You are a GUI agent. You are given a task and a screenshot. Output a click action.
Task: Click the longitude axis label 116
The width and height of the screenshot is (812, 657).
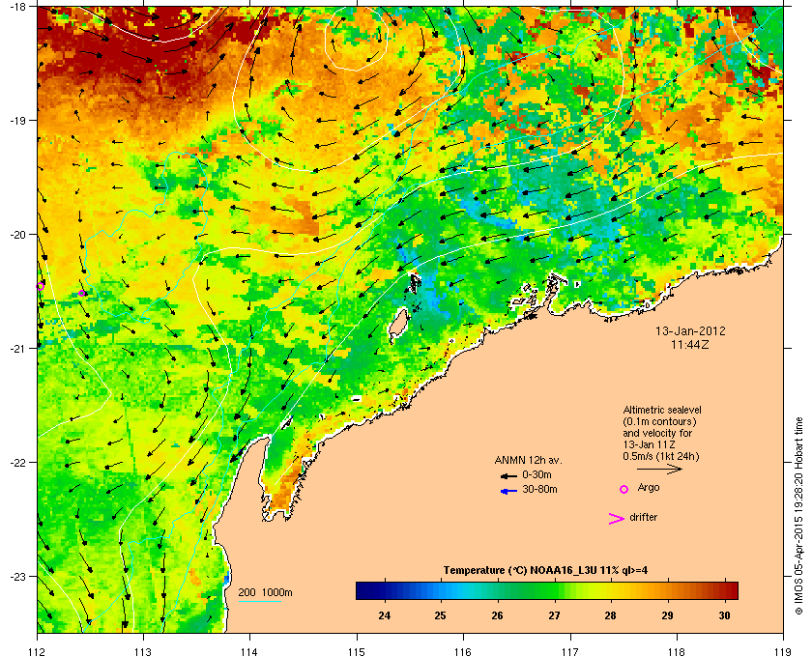pyautogui.click(x=463, y=652)
